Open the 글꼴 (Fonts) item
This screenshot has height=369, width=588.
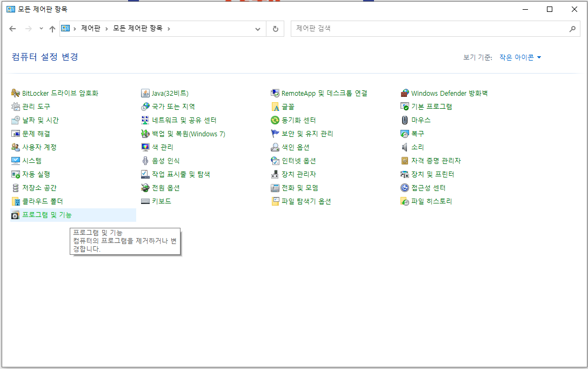(x=286, y=107)
